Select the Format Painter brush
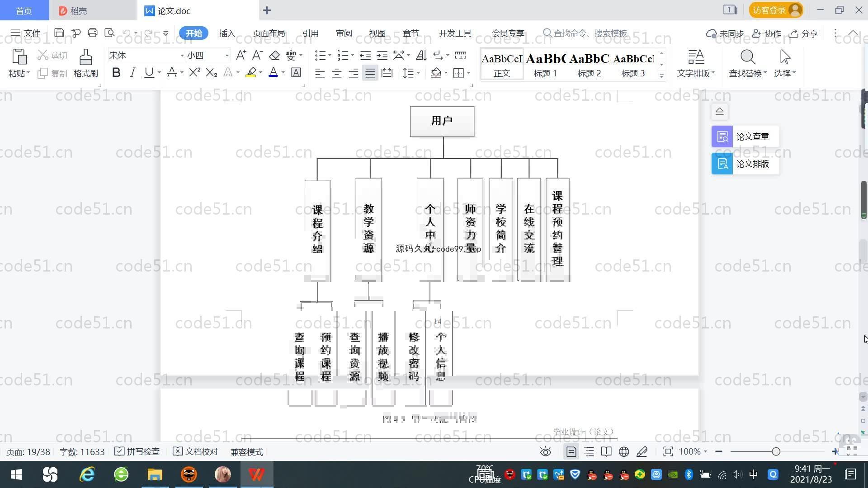Viewport: 868px width, 488px height. (86, 57)
